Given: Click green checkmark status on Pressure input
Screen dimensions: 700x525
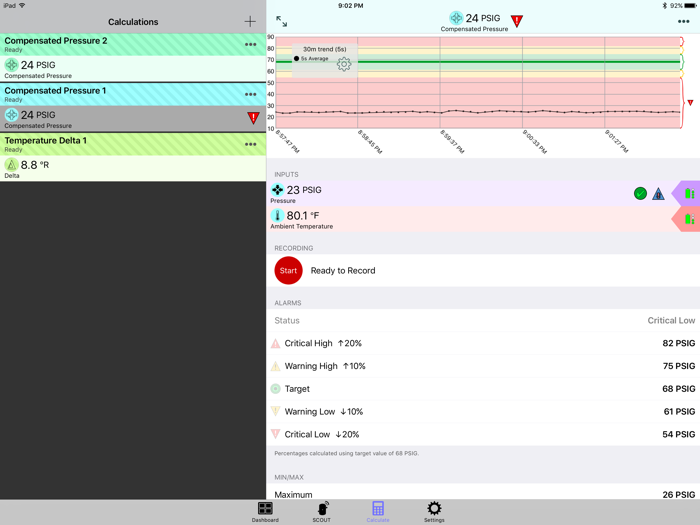Looking at the screenshot, I should click(x=640, y=193).
